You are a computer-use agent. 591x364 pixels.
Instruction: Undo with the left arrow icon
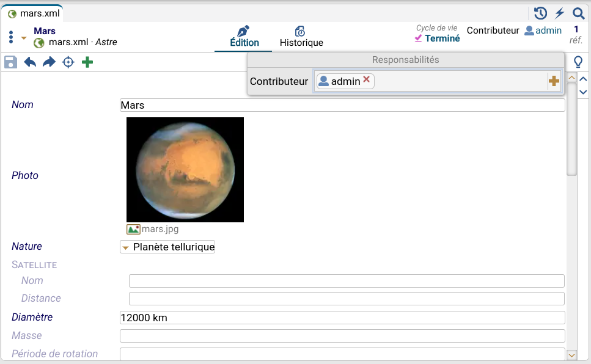tap(30, 62)
